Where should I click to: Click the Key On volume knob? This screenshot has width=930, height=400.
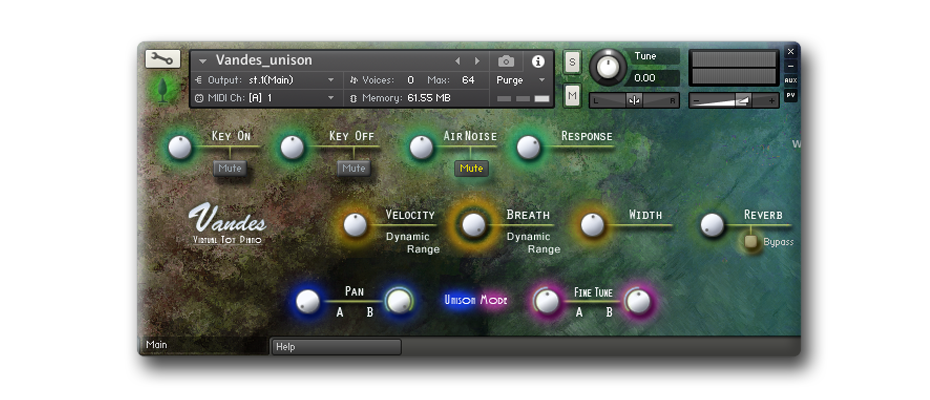pos(179,148)
